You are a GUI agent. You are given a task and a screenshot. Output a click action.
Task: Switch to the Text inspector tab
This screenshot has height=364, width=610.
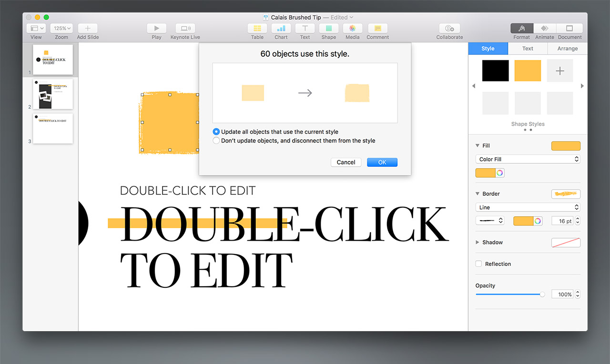click(x=528, y=49)
